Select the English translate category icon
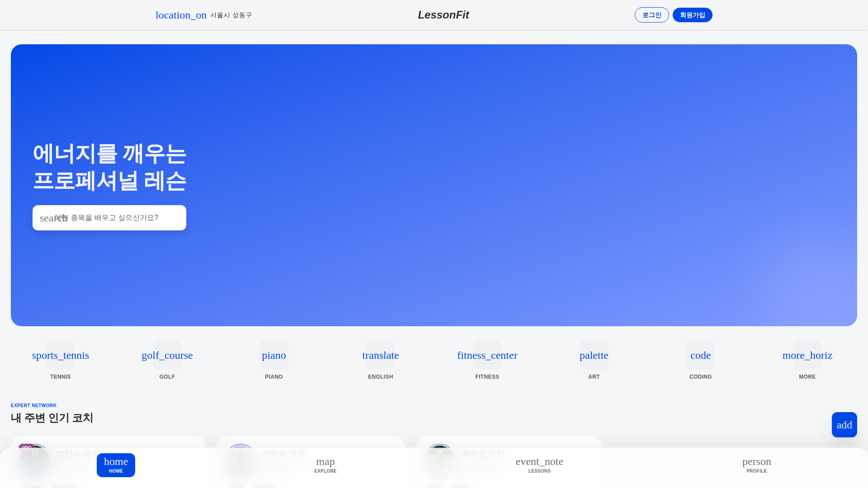 pos(381,355)
